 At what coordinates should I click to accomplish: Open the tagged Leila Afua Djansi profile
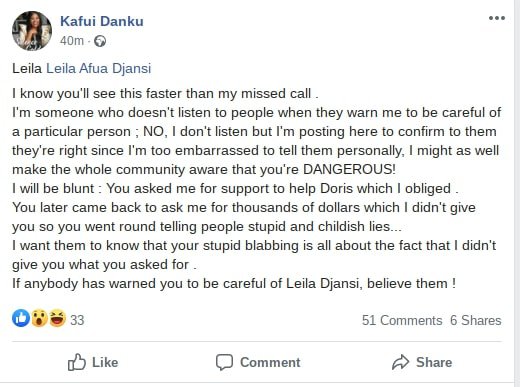[x=99, y=68]
